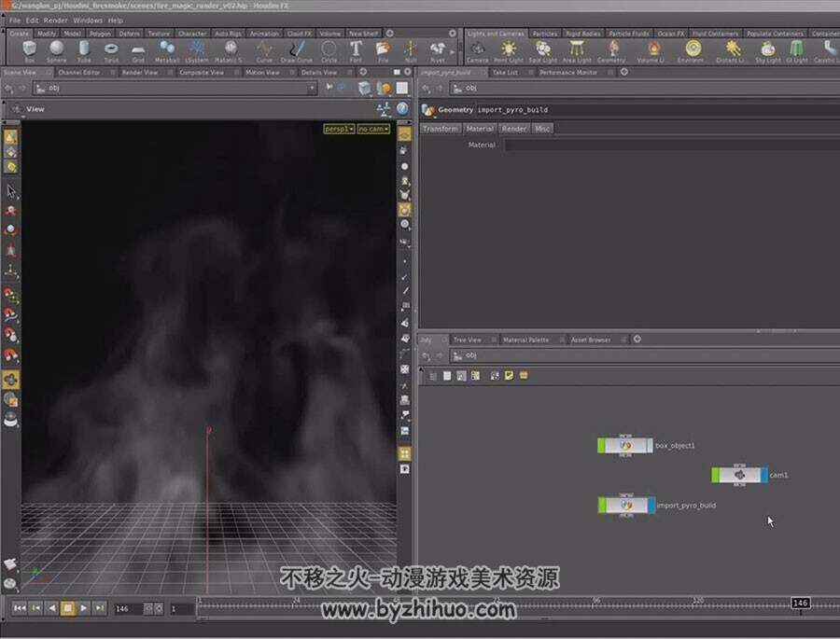Toggle the network editor sticky note icon

pos(509,376)
